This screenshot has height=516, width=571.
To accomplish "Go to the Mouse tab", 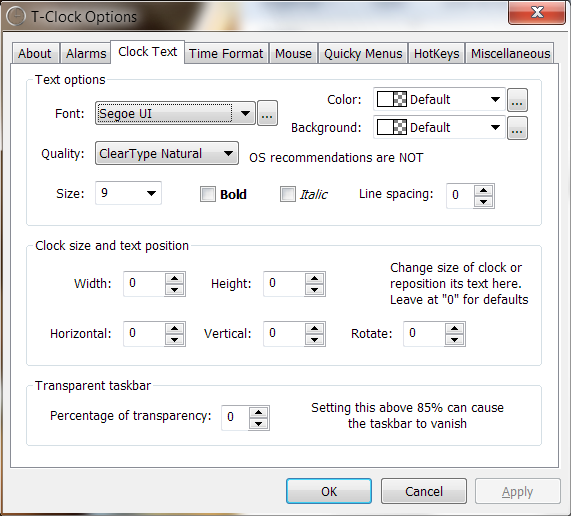I will (x=294, y=54).
